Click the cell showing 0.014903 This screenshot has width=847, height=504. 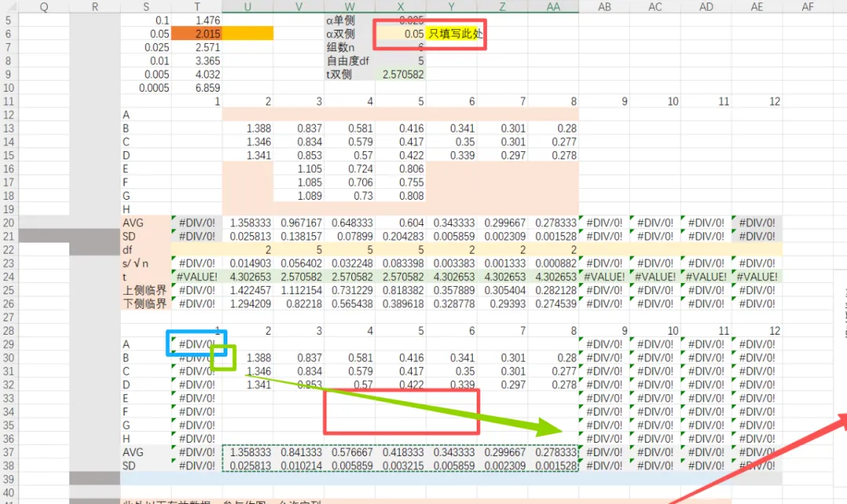247,263
